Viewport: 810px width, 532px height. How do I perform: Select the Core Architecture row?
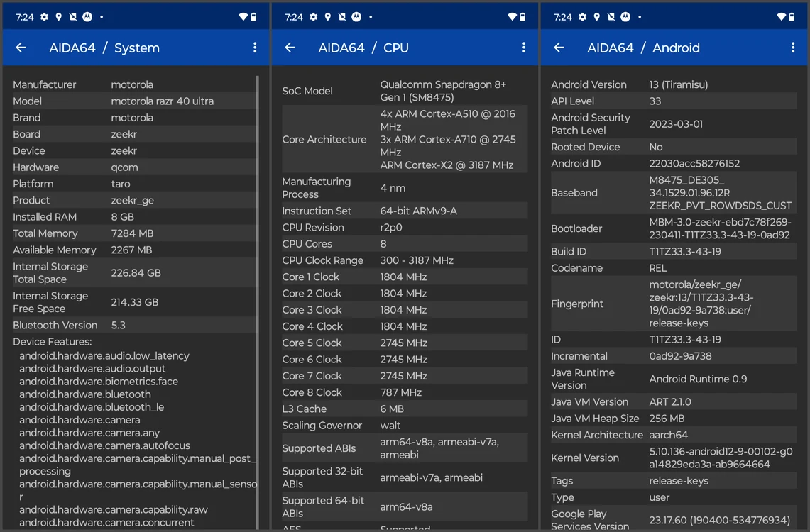(405, 139)
